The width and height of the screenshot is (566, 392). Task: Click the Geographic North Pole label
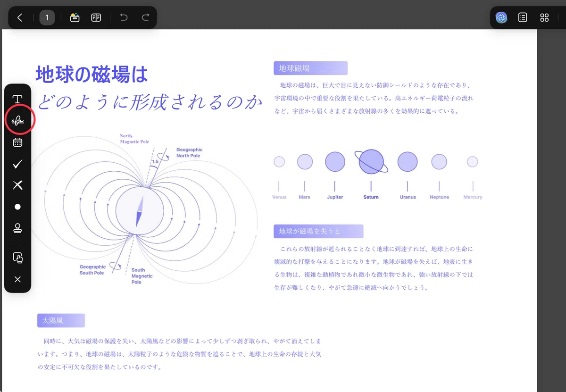[x=190, y=153]
